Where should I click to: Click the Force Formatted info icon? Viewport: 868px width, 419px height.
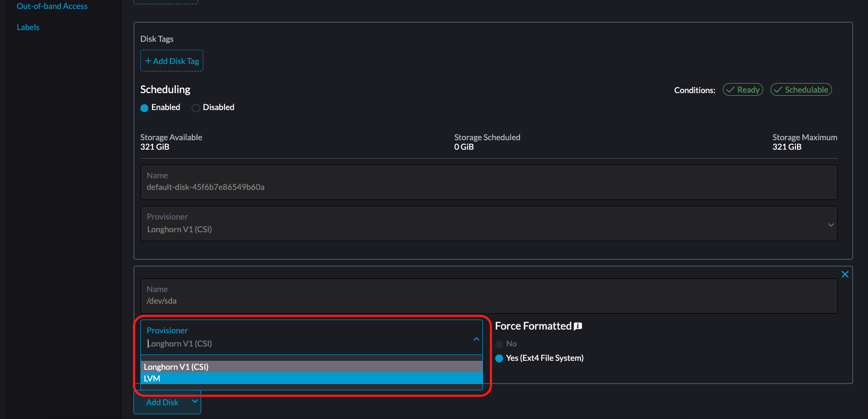[x=577, y=326]
